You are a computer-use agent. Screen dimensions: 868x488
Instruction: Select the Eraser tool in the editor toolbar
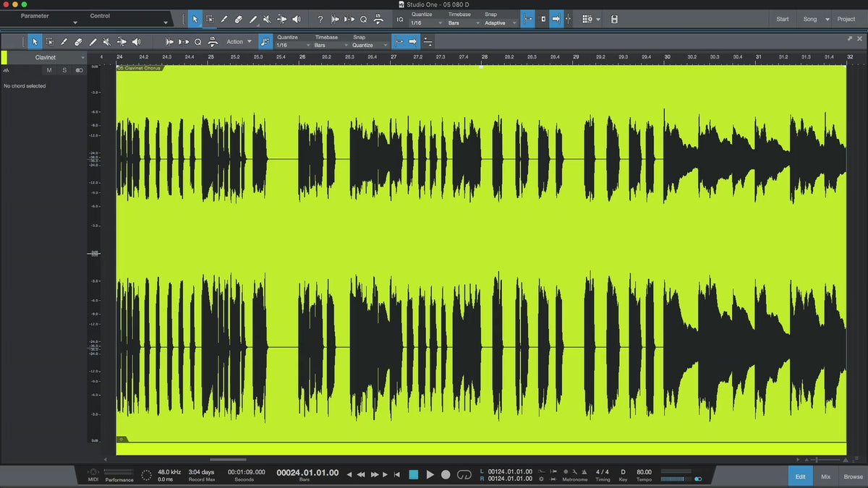pyautogui.click(x=78, y=42)
